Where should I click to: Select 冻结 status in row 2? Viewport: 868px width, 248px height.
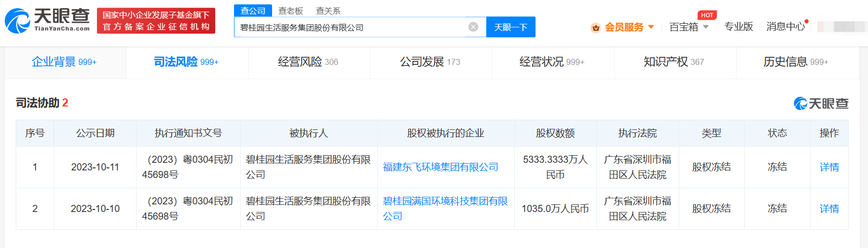(x=777, y=208)
